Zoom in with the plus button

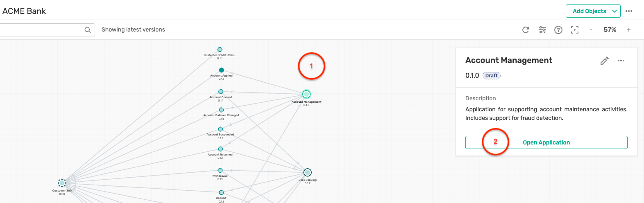[x=628, y=30]
